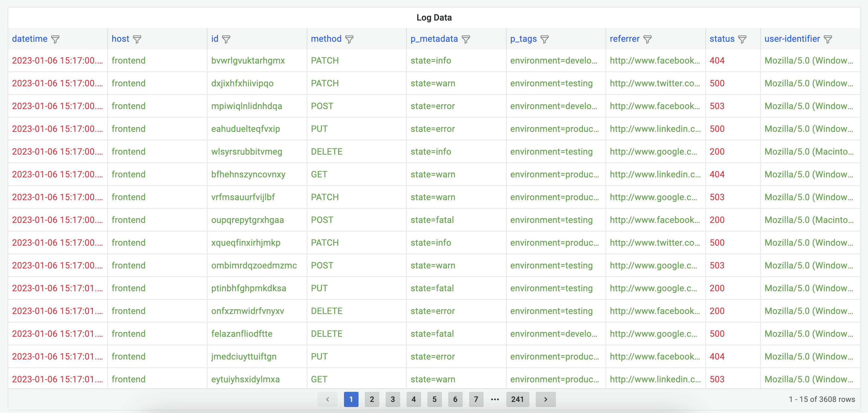The image size is (868, 413).
Task: Click status 404 in the bvwrlgvuktarhgmx row
Action: pyautogui.click(x=717, y=61)
